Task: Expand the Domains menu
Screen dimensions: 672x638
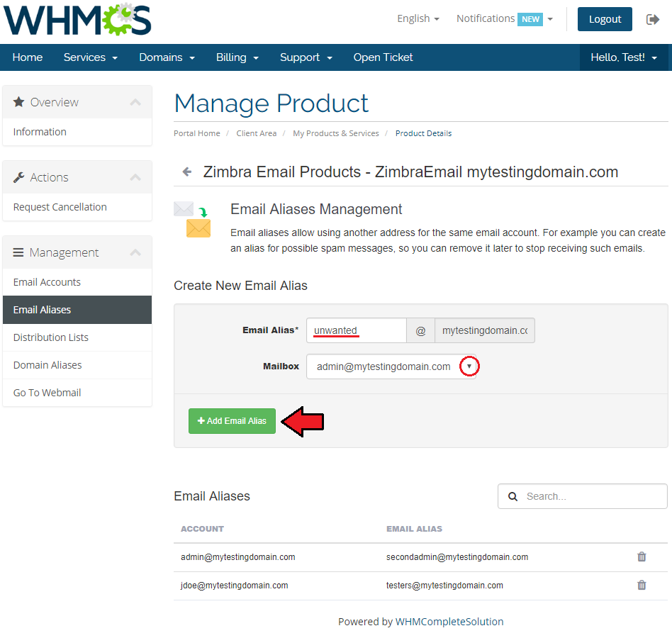Action: coord(167,57)
